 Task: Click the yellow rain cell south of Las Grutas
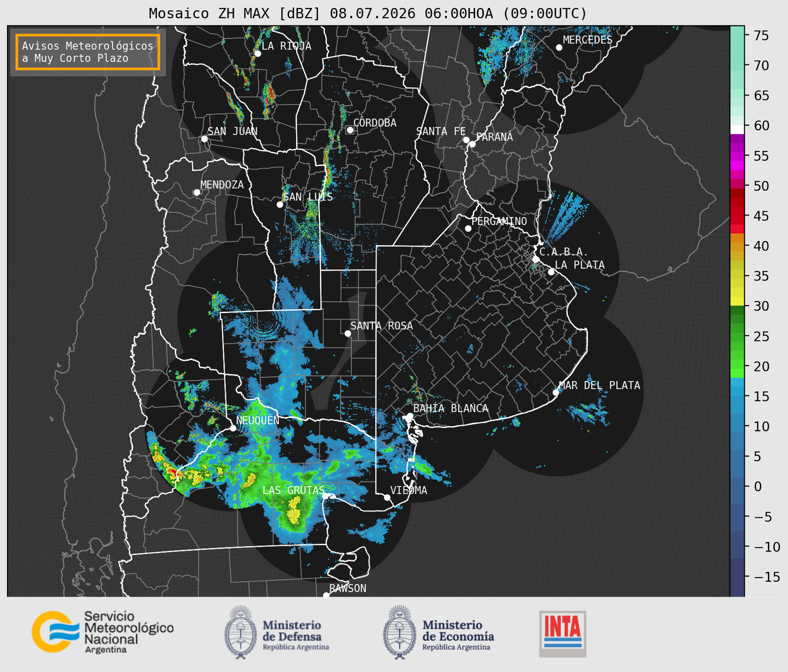tap(295, 510)
